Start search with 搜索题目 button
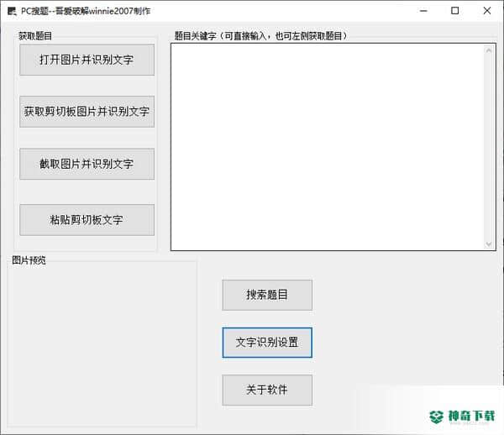Screen dimensions: 504x435 (x=267, y=295)
